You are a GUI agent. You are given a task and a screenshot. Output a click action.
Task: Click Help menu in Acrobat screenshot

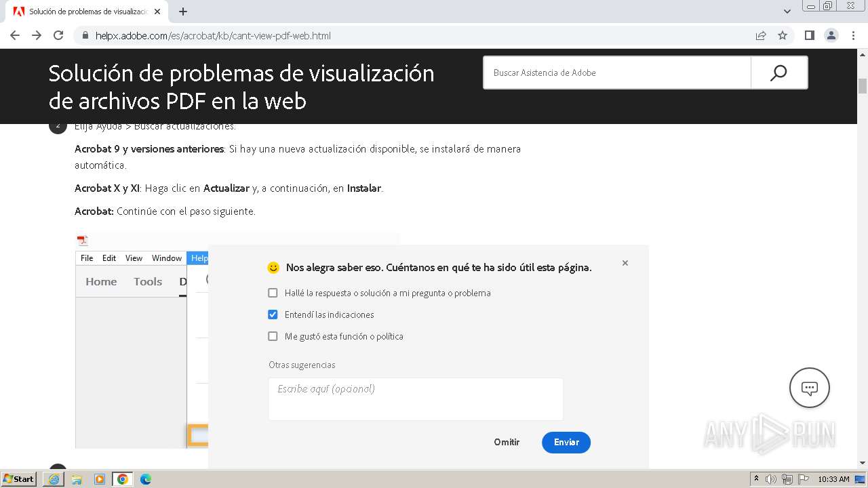click(x=199, y=258)
